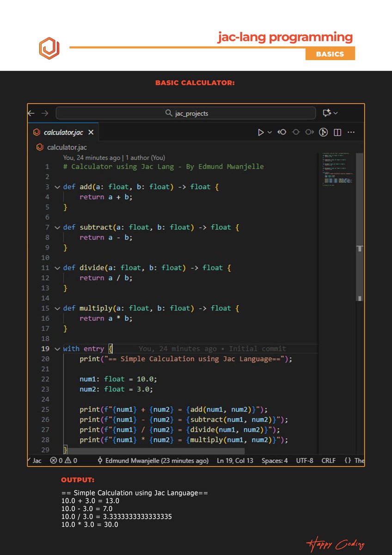The width and height of the screenshot is (392, 555).
Task: Open the run options dropdown arrow
Action: click(270, 132)
